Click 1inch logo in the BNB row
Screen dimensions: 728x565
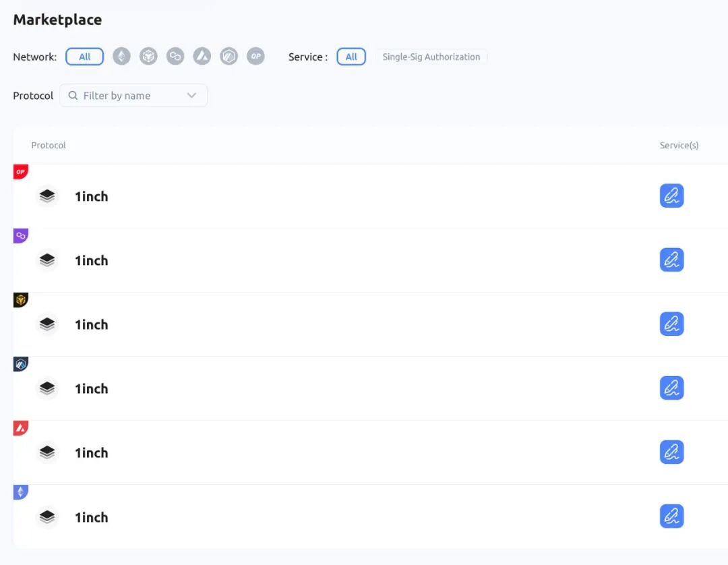47,324
